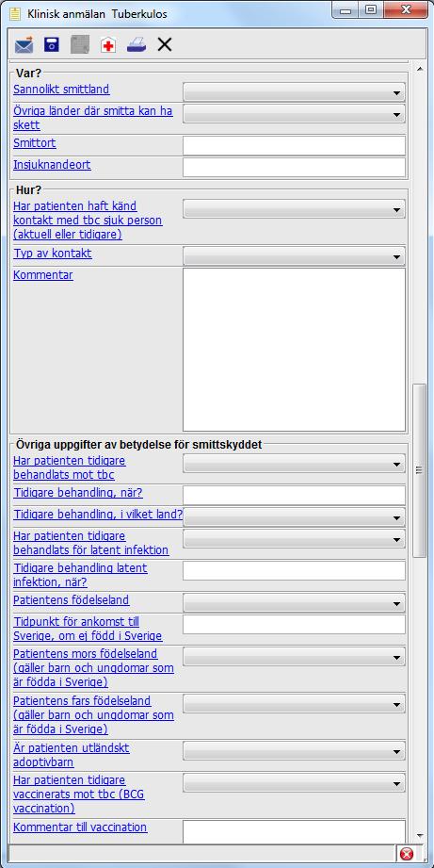Screen dimensions: 434x868
Task: Click the send envelope icon in toolbar
Action: click(24, 45)
